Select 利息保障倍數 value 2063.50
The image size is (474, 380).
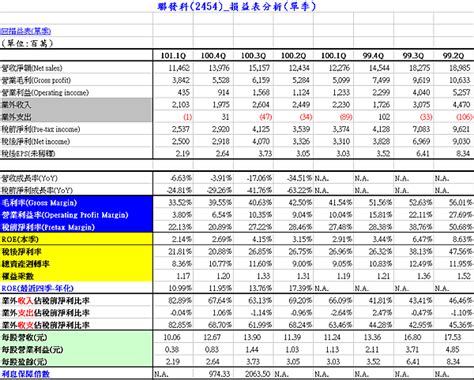pyautogui.click(x=257, y=374)
